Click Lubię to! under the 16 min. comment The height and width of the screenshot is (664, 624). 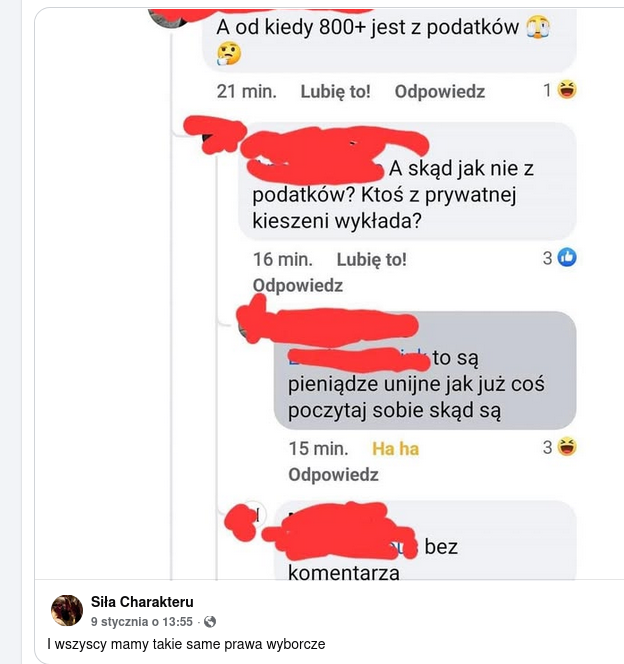371,260
